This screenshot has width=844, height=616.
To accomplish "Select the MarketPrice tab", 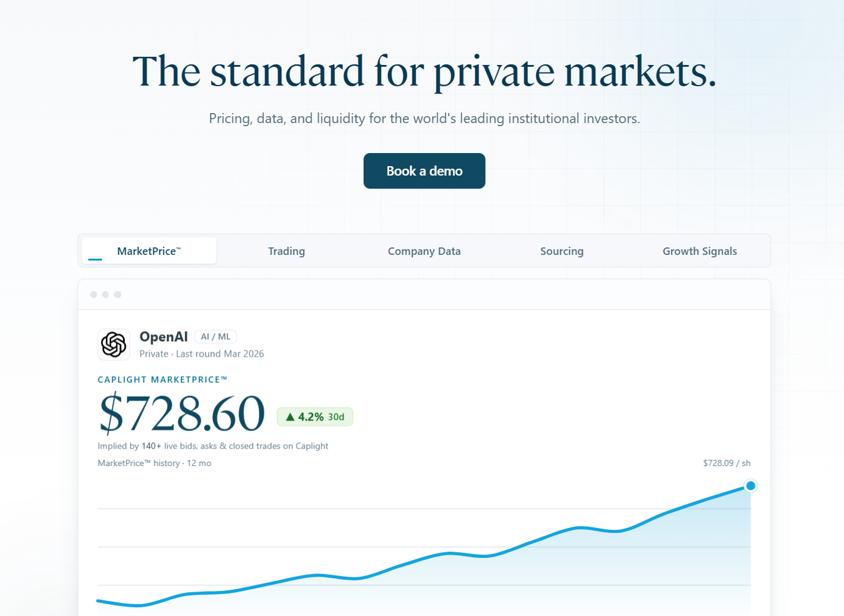I will click(x=149, y=251).
